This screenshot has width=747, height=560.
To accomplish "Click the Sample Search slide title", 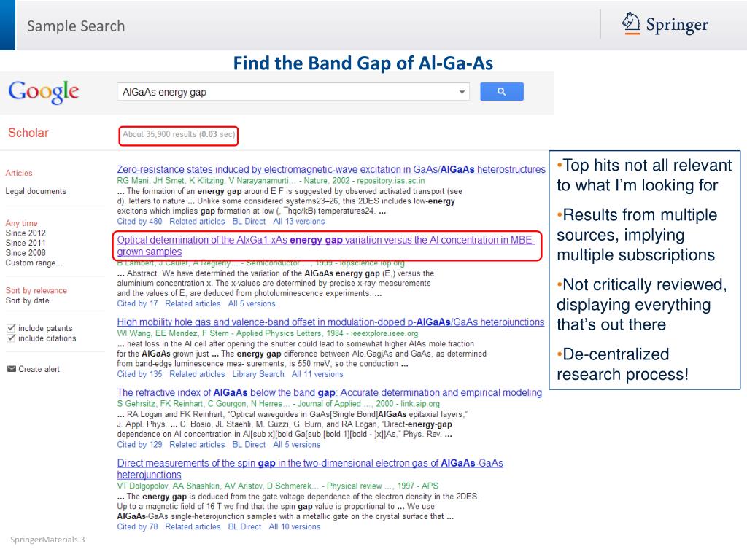I will tap(76, 26).
